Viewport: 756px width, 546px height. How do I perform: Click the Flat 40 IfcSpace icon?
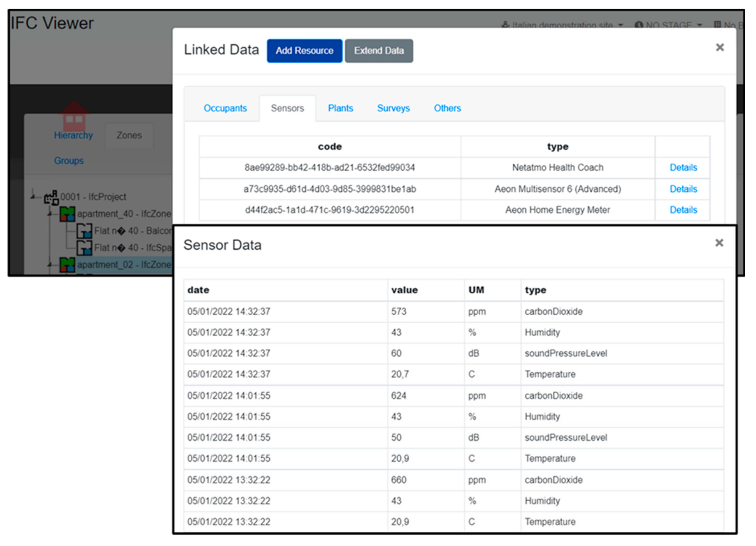click(84, 248)
